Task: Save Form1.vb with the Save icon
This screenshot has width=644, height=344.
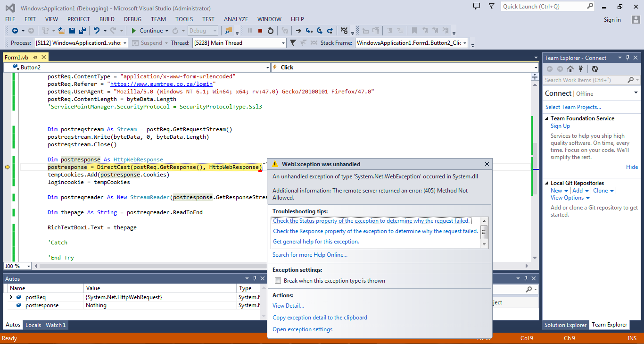Action: (x=72, y=31)
